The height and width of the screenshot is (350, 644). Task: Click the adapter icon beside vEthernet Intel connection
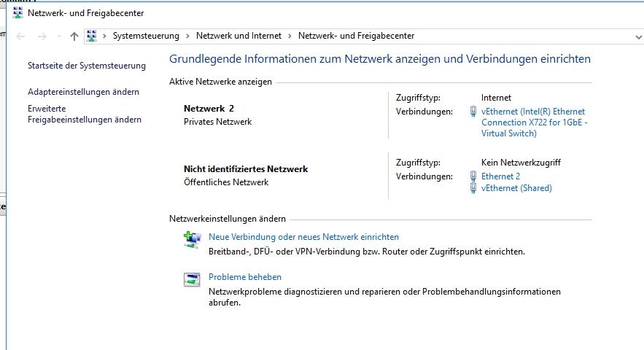pos(473,112)
